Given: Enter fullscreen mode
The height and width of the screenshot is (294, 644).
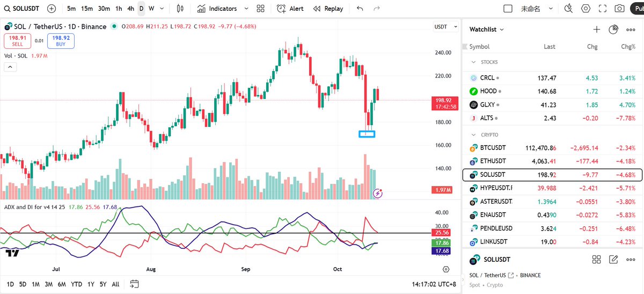Looking at the screenshot, I should click(603, 9).
